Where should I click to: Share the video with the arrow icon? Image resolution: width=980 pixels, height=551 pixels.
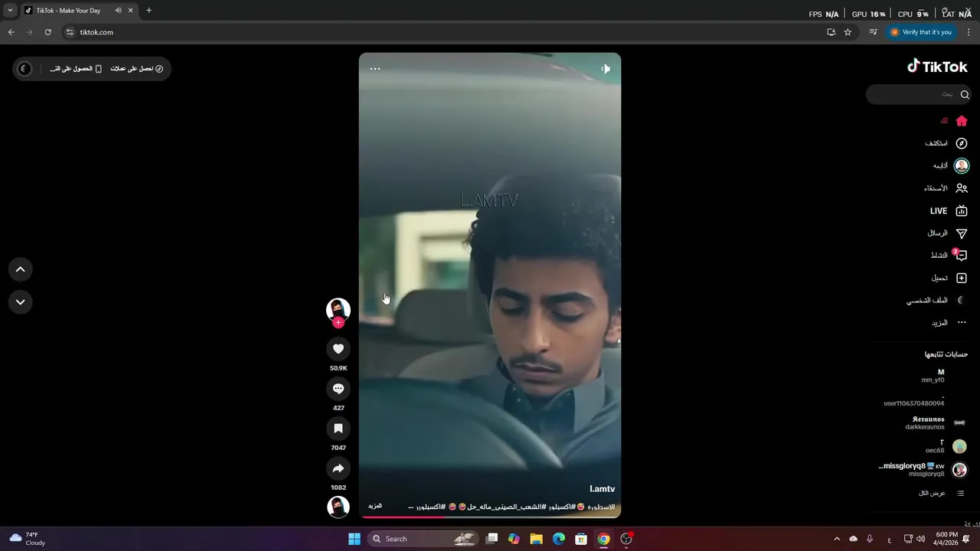coord(338,468)
